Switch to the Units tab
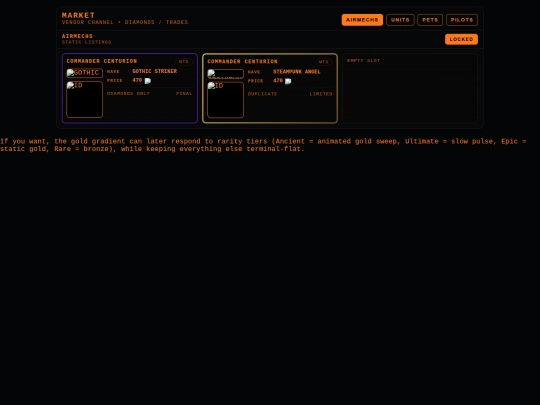The image size is (540, 405). (400, 20)
